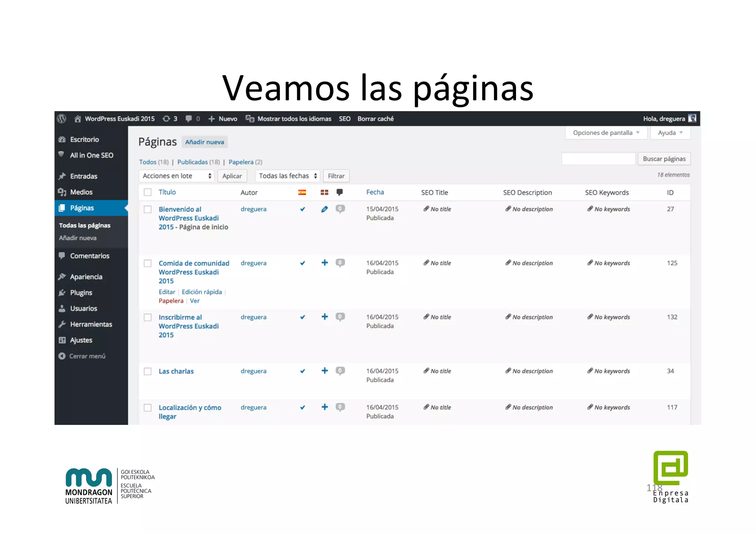Click the search pages input field
Image resolution: width=756 pixels, height=534 pixels.
click(x=598, y=159)
